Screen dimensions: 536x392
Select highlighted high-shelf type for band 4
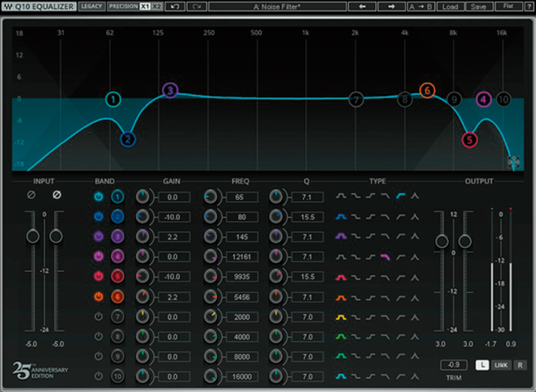[386, 256]
